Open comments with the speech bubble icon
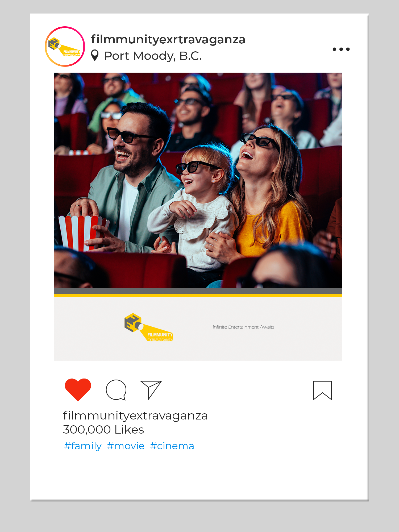 (116, 390)
